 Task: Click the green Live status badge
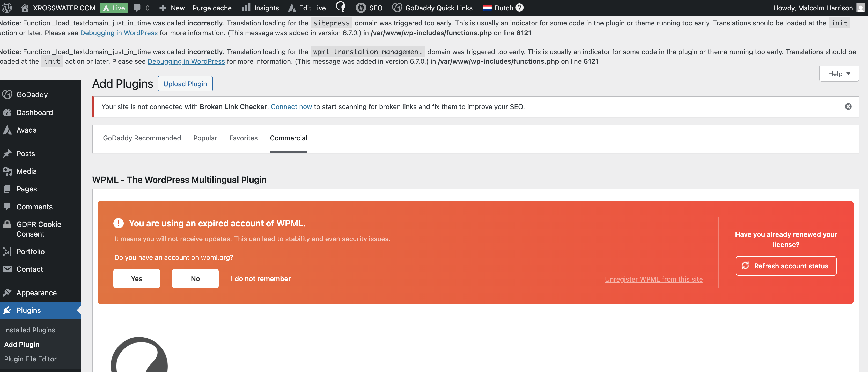coord(114,8)
